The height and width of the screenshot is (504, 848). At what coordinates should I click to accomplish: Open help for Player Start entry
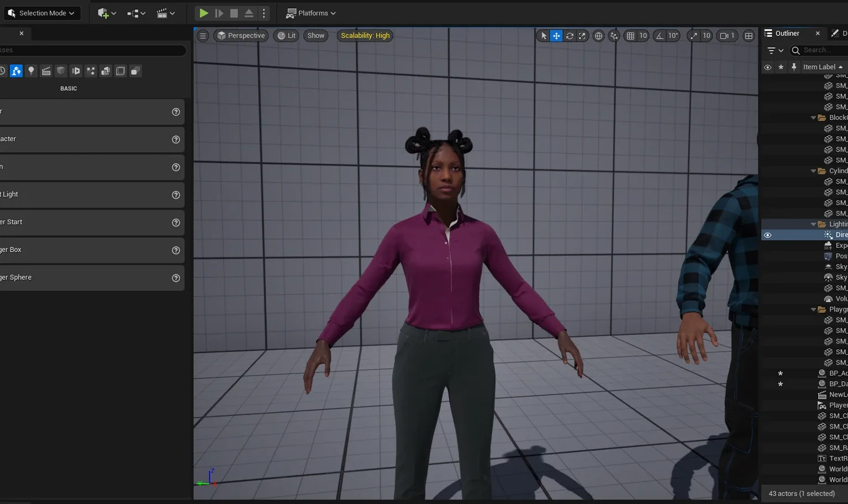(176, 222)
